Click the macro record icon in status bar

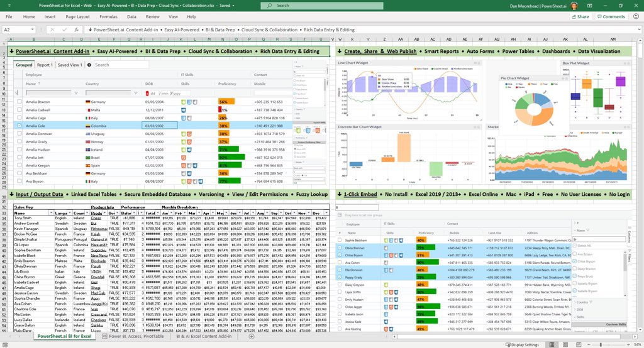click(x=5, y=345)
